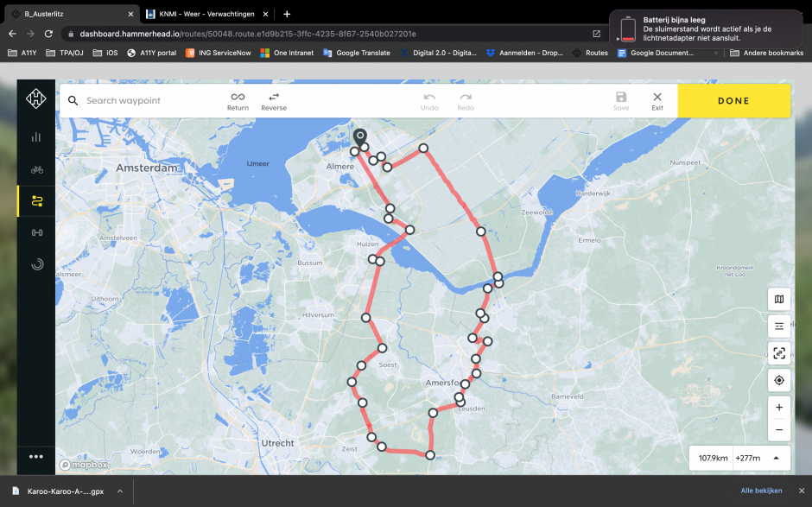The width and height of the screenshot is (812, 507).
Task: Click the Hammerhead logo in the sidebar
Action: tap(36, 98)
